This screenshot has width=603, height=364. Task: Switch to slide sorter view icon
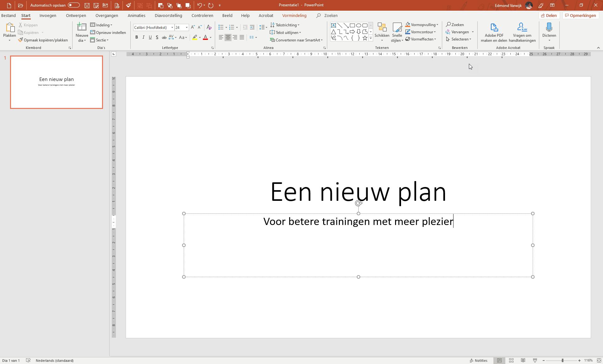511,361
